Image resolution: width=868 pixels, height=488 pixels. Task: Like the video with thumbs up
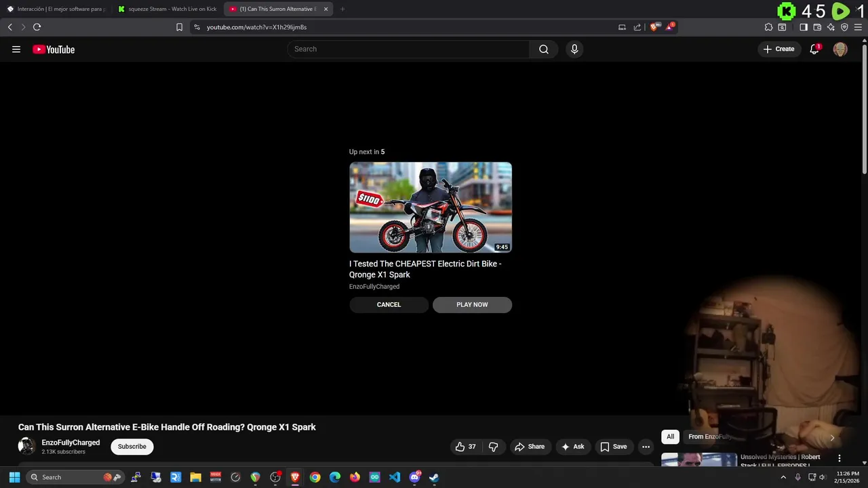coord(465,447)
